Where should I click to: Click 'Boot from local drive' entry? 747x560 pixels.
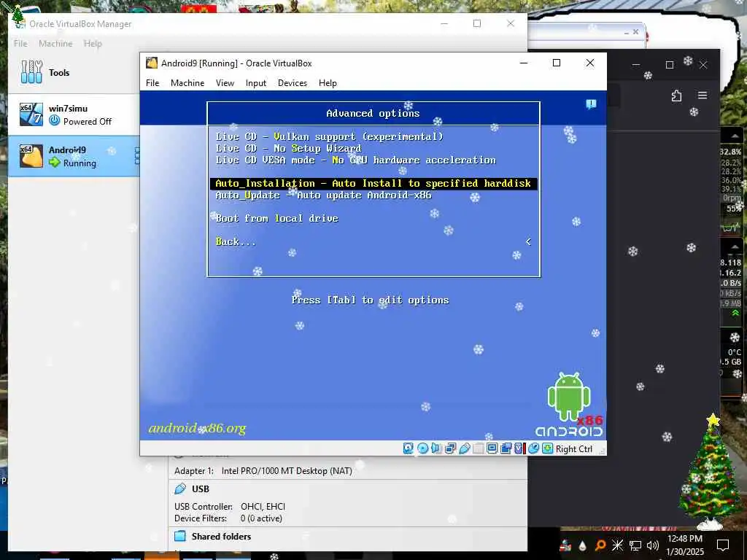276,218
